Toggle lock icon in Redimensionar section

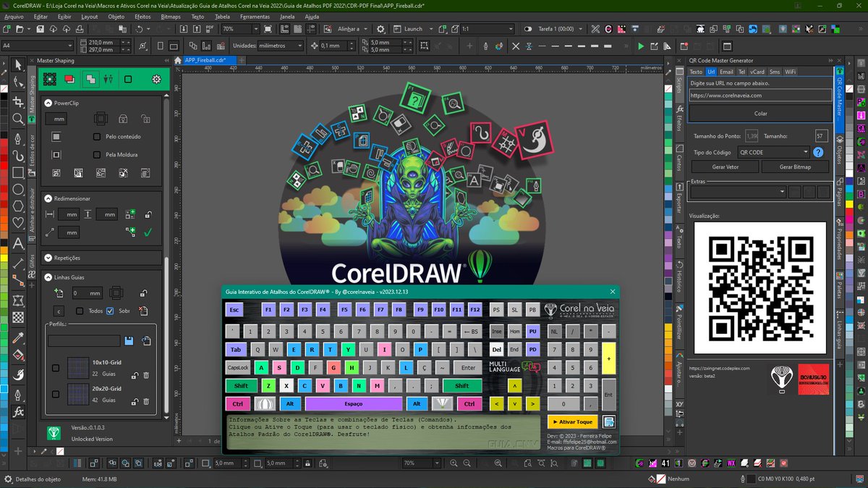(148, 214)
